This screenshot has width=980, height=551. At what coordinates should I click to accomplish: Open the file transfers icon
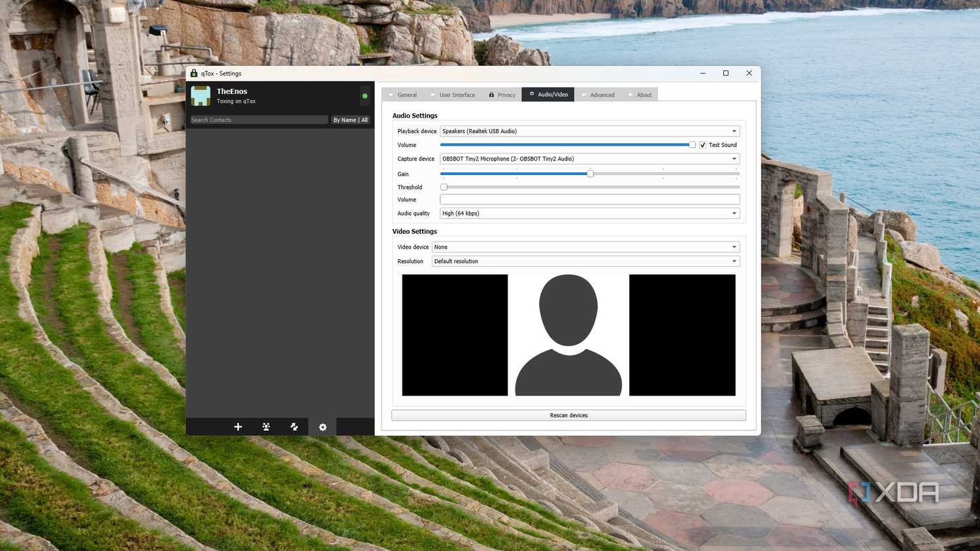click(294, 426)
